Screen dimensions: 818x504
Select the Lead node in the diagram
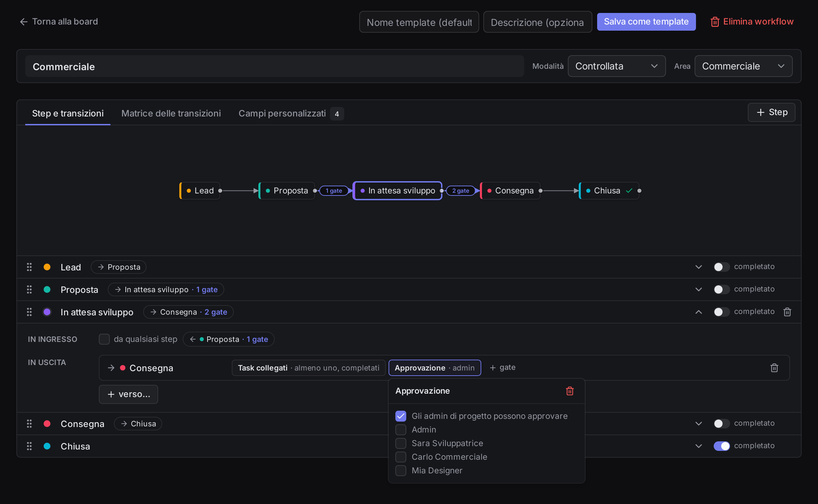click(200, 191)
